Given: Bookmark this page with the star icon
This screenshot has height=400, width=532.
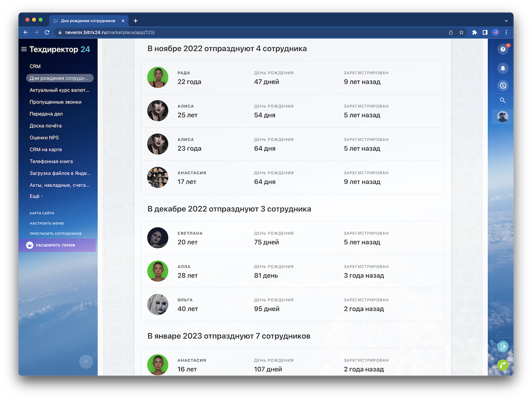Looking at the screenshot, I should coord(461,32).
